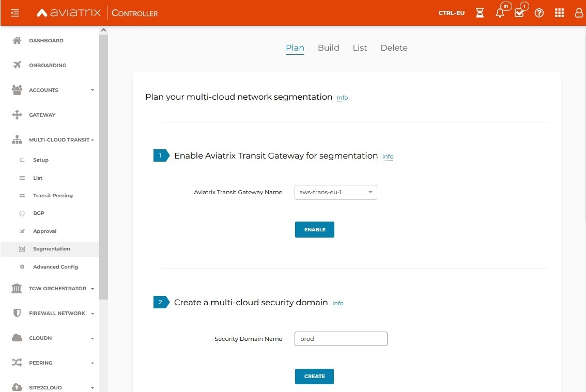Click the Multi-Cloud Transit network icon
This screenshot has height=392, width=586.
point(17,140)
